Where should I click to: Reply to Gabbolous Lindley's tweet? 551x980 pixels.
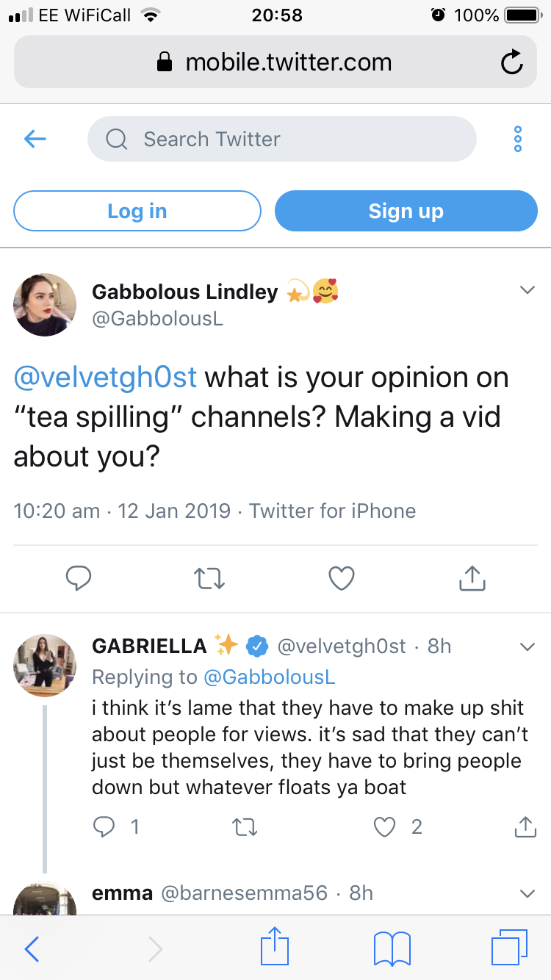click(78, 578)
